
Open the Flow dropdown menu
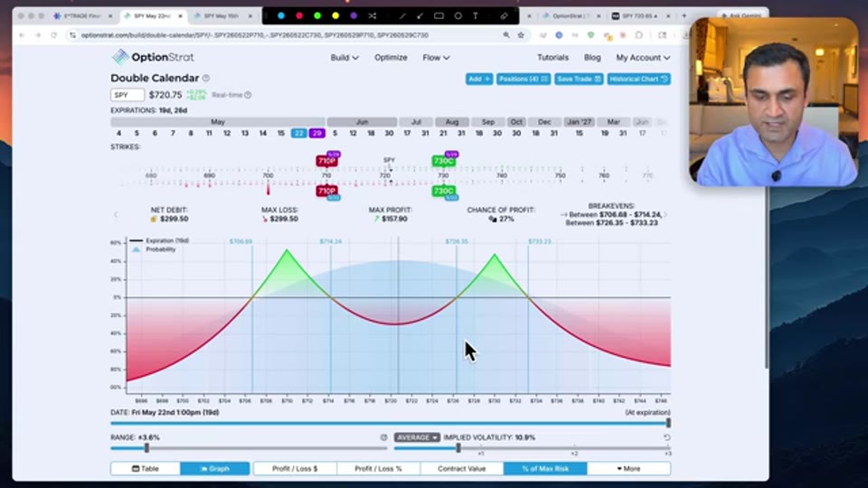click(436, 58)
